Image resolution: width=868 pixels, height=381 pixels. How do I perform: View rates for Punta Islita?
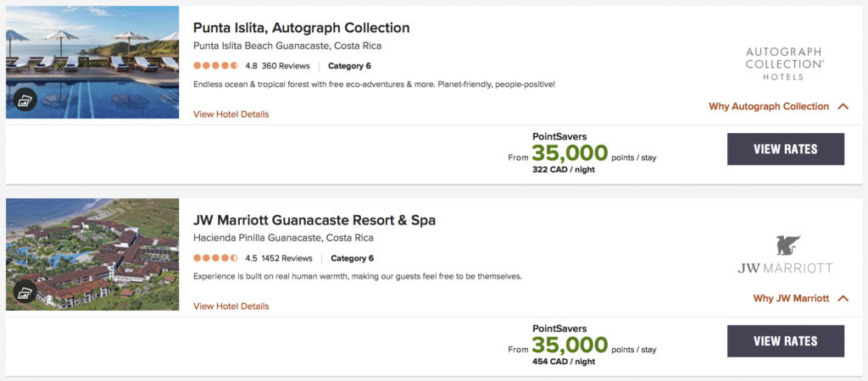[786, 149]
